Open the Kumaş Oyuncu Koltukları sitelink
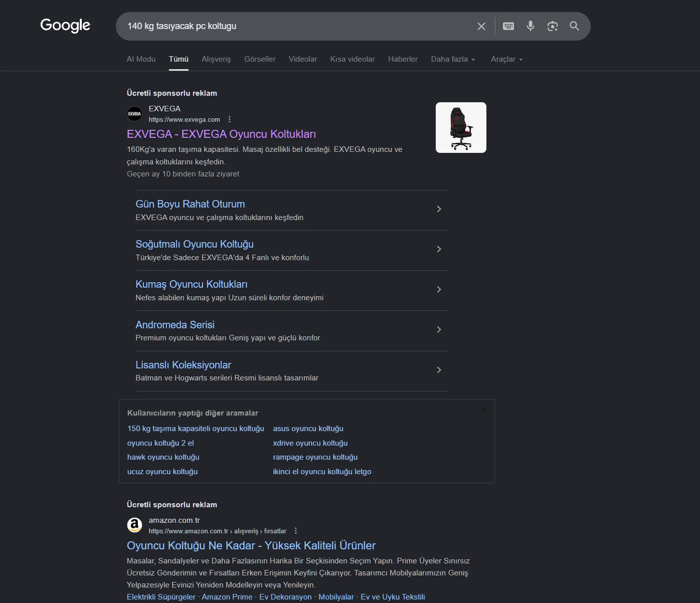This screenshot has width=700, height=603. (x=192, y=284)
